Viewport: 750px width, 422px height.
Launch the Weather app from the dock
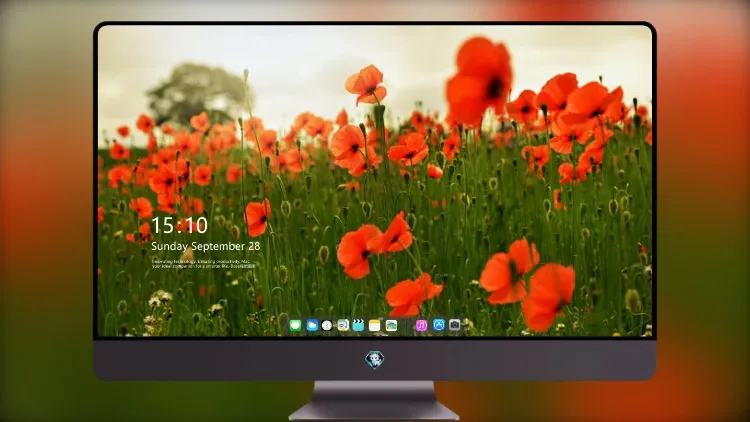click(x=312, y=326)
